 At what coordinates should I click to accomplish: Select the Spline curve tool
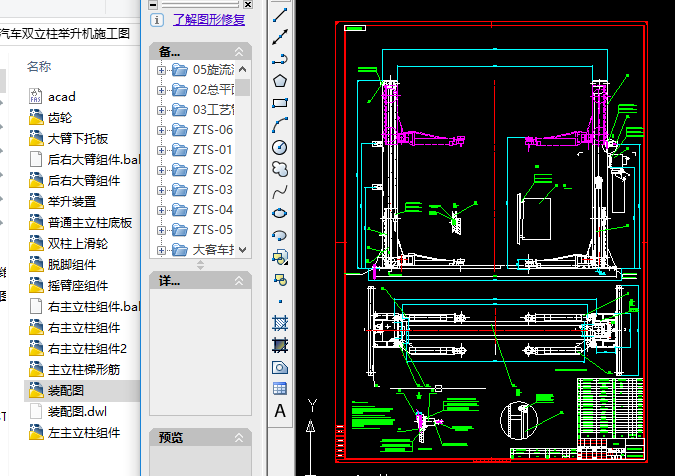pos(280,191)
